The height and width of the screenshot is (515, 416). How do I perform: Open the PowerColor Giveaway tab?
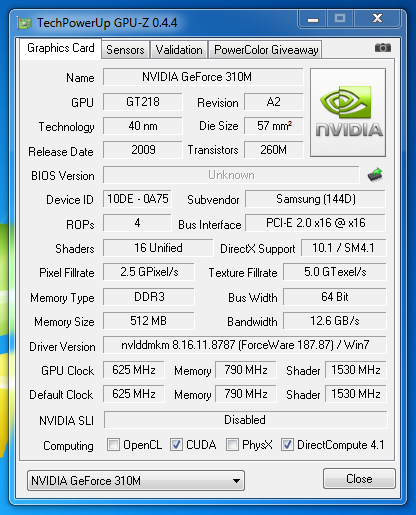coord(266,50)
